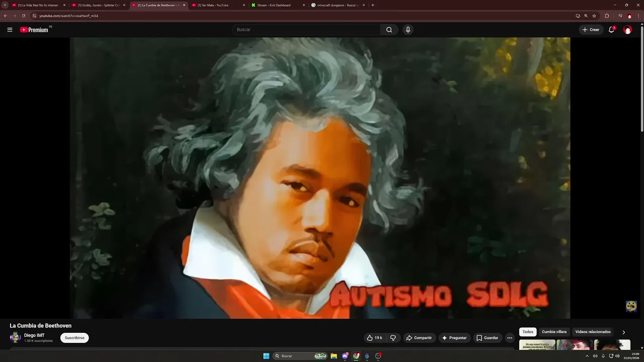The width and height of the screenshot is (644, 362).
Task: Install app icon in address bar
Action: click(578, 16)
